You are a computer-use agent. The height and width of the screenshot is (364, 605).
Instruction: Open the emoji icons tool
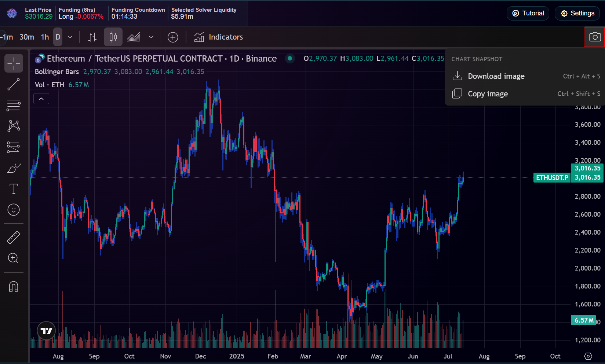coord(14,210)
